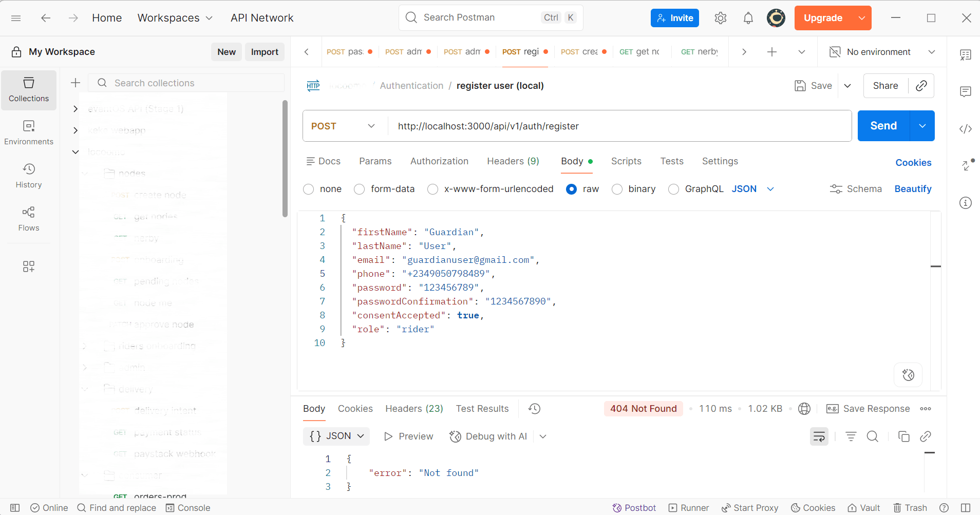Image resolution: width=980 pixels, height=515 pixels.
Task: Open the POST method dropdown
Action: (x=343, y=126)
